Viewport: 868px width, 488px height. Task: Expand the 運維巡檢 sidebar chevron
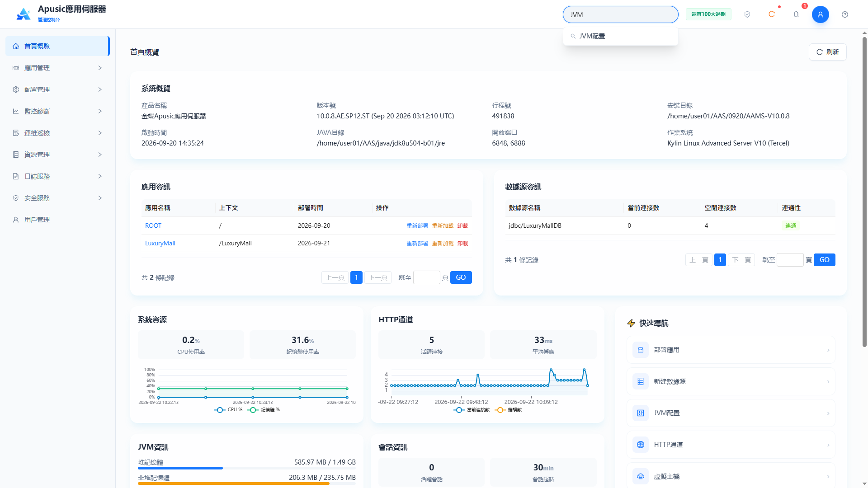coord(100,133)
